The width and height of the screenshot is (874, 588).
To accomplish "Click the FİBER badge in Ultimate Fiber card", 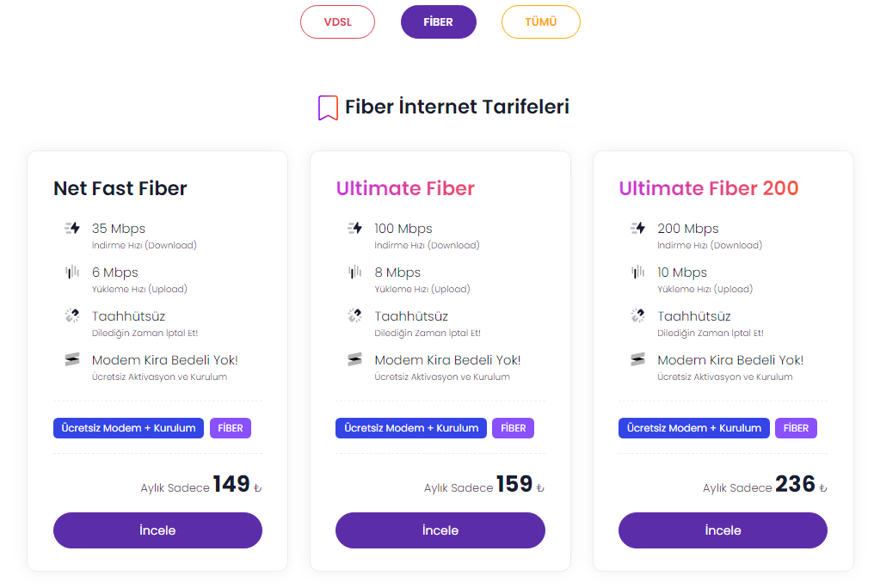I will click(x=513, y=428).
